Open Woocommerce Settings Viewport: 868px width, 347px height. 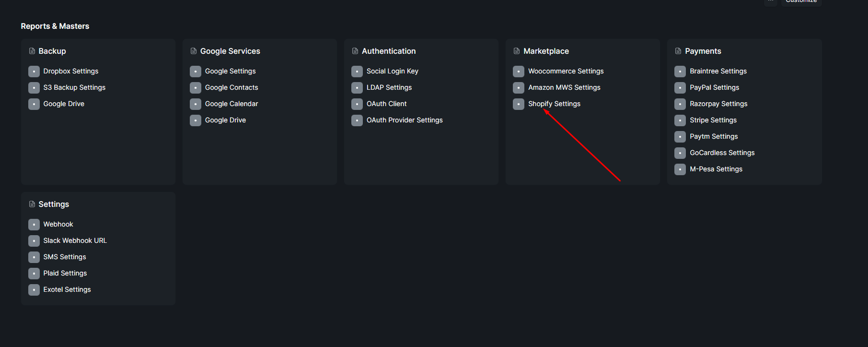click(x=566, y=71)
